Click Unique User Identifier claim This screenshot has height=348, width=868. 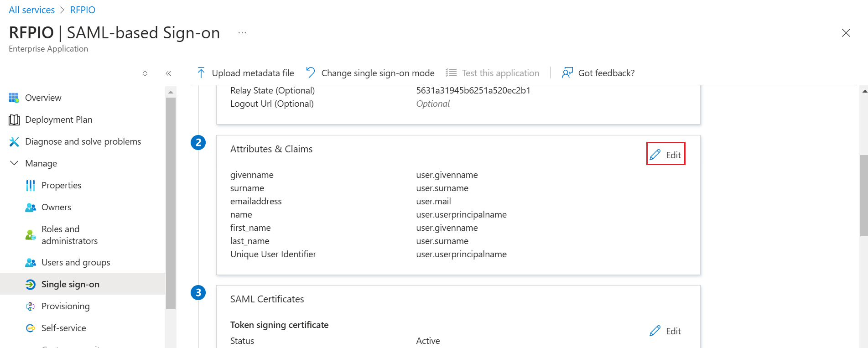273,254
